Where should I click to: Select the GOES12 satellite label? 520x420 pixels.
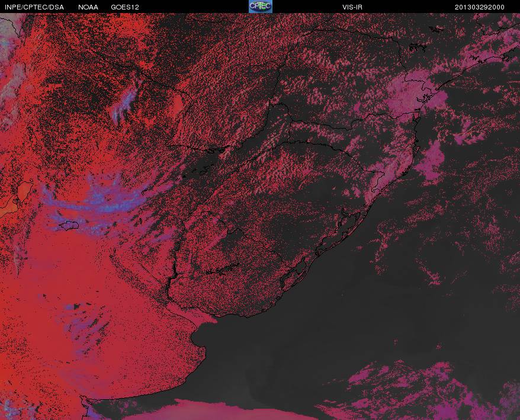[125, 7]
